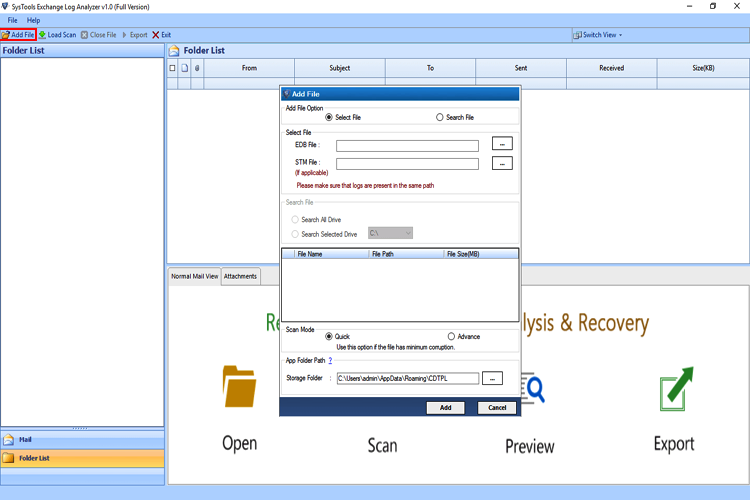This screenshot has height=500, width=750.
Task: Click Close File in the toolbar
Action: (x=99, y=35)
